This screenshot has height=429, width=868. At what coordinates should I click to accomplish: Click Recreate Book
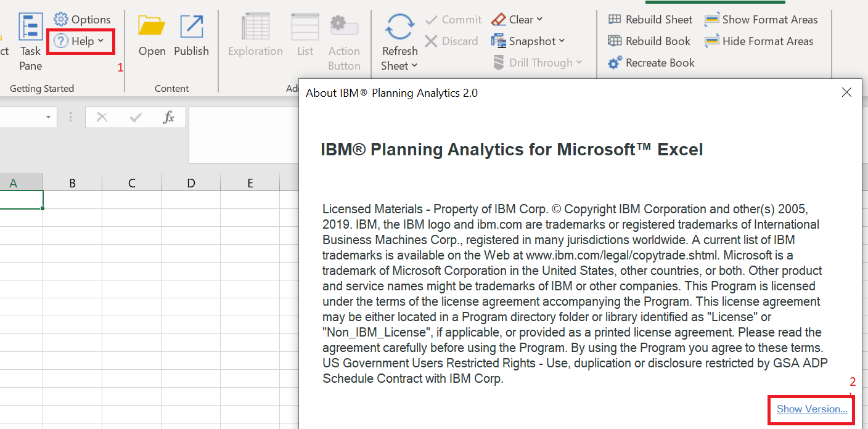pyautogui.click(x=651, y=63)
